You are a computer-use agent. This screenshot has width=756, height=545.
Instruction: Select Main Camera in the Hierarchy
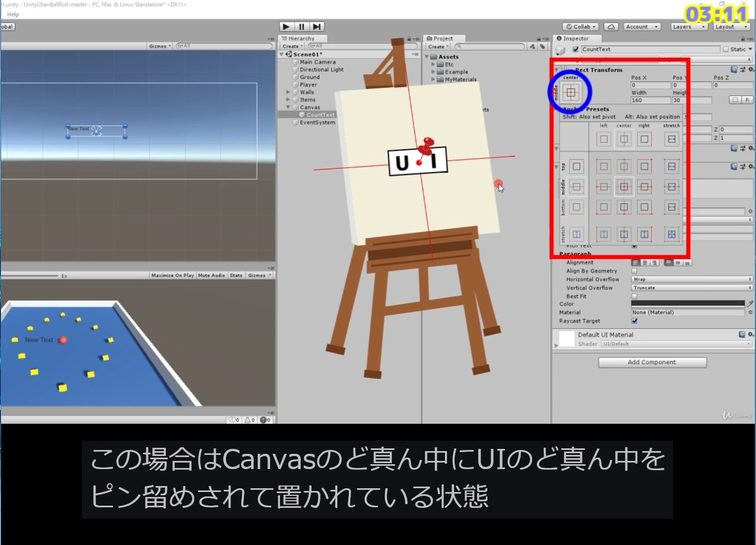pyautogui.click(x=318, y=62)
